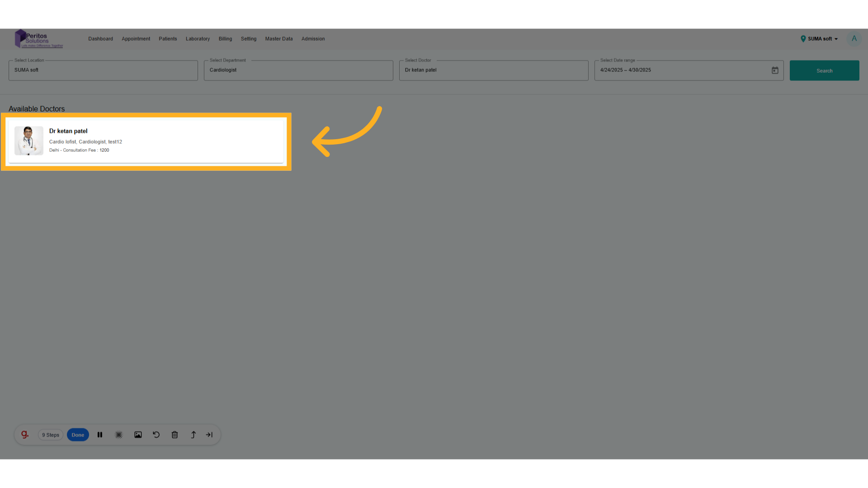Click the blue Done button
The image size is (868, 488).
point(78,435)
